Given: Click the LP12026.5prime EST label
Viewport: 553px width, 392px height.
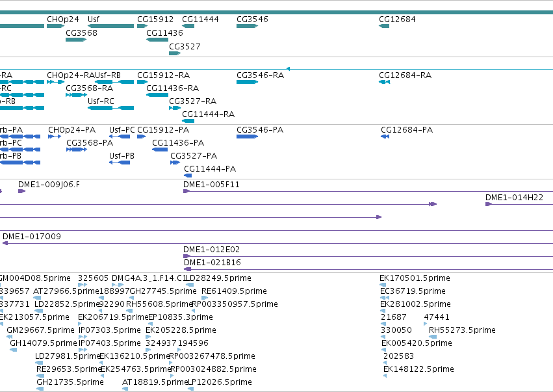Looking at the screenshot, I should tap(220, 382).
